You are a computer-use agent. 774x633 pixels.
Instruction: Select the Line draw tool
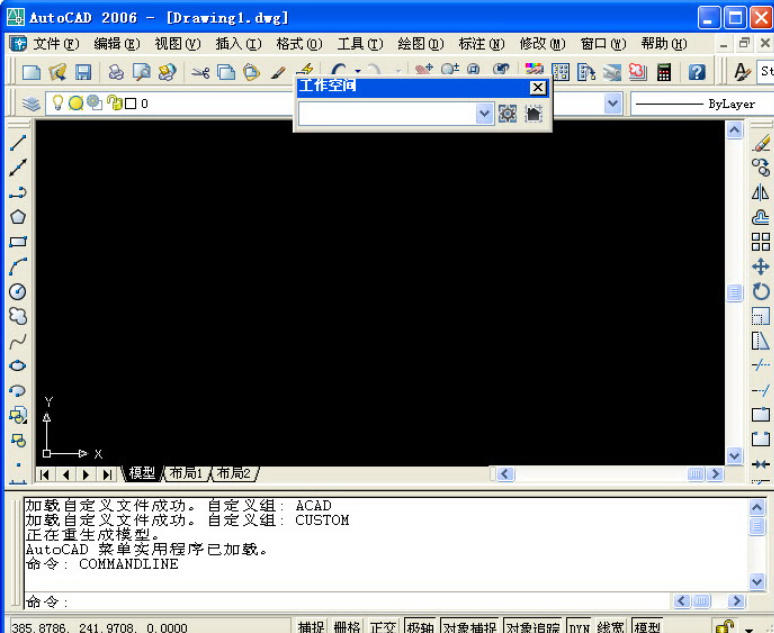[x=18, y=143]
